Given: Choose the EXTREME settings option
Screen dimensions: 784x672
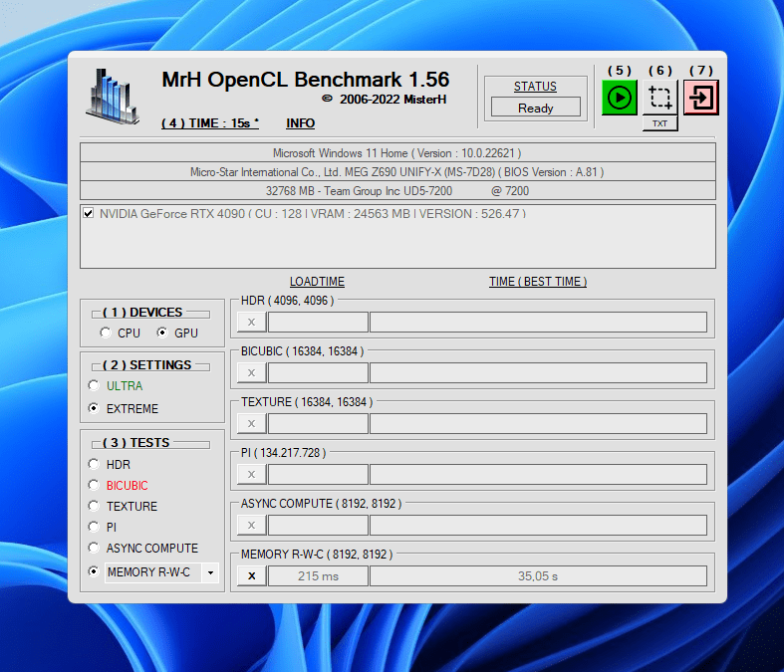Looking at the screenshot, I should tap(94, 408).
